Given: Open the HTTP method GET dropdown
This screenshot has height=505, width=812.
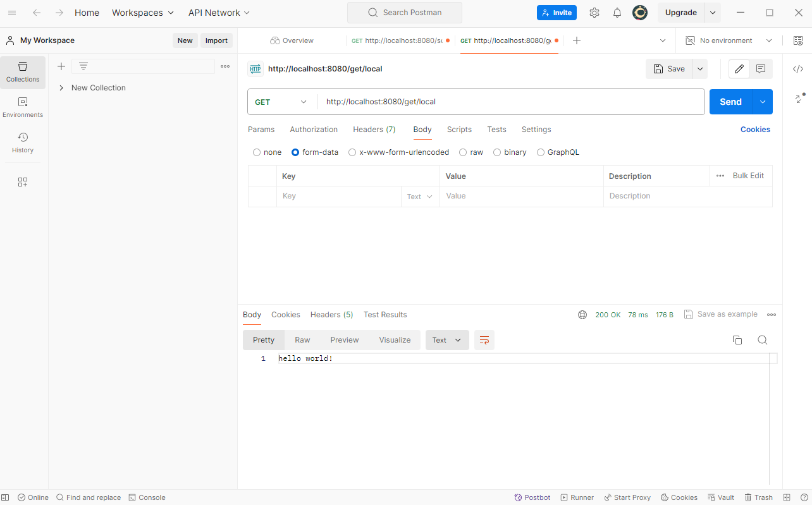Looking at the screenshot, I should [x=282, y=102].
